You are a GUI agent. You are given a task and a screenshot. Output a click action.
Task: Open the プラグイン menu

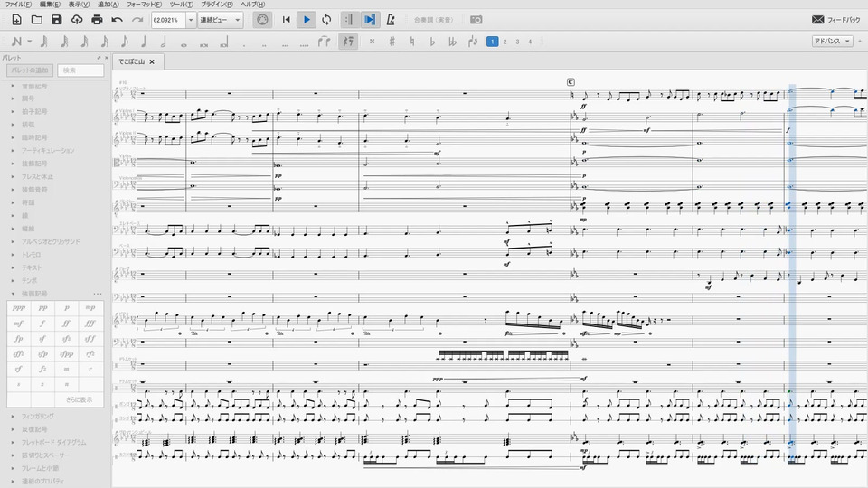(x=216, y=4)
